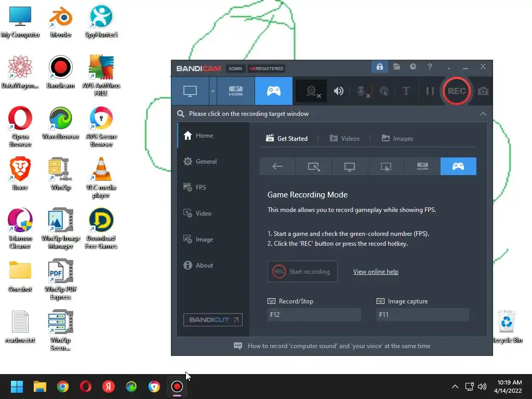Switch to Images tab
The height and width of the screenshot is (399, 532).
coord(397,138)
